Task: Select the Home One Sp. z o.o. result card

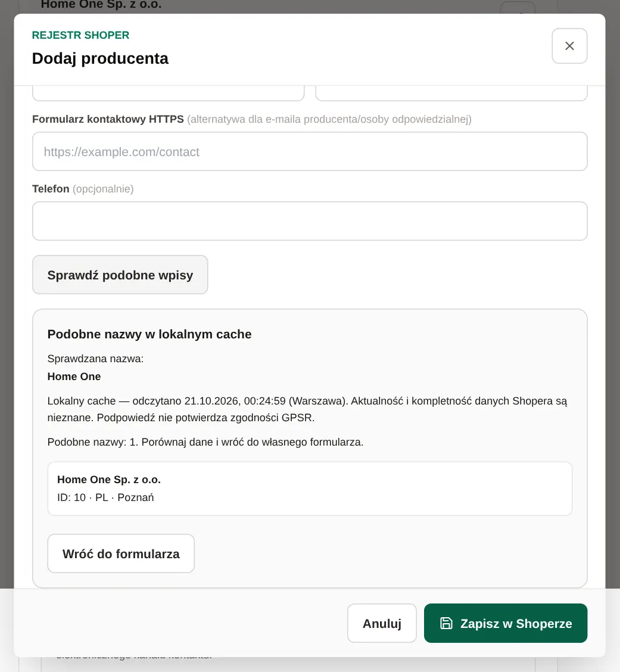Action: point(309,489)
